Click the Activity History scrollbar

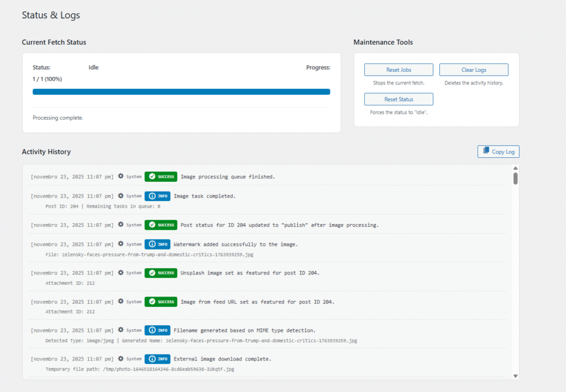515,179
